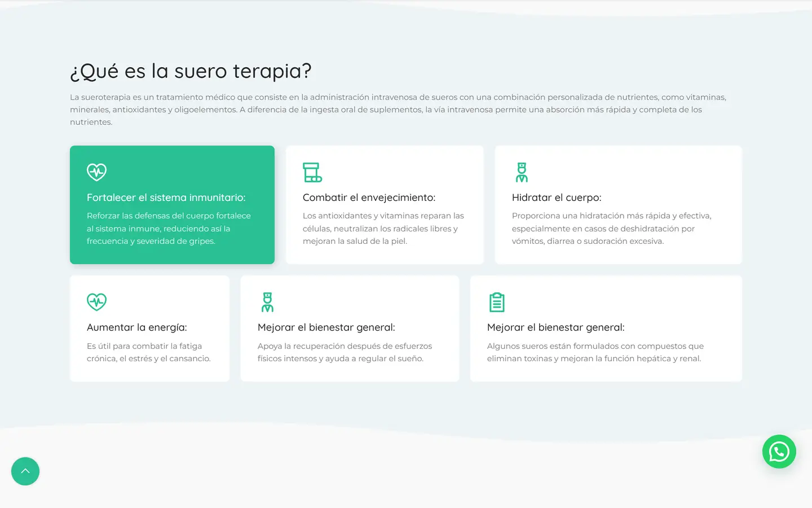
Task: Click the Mejorar el bienestar general heading about toxins
Action: (x=556, y=327)
